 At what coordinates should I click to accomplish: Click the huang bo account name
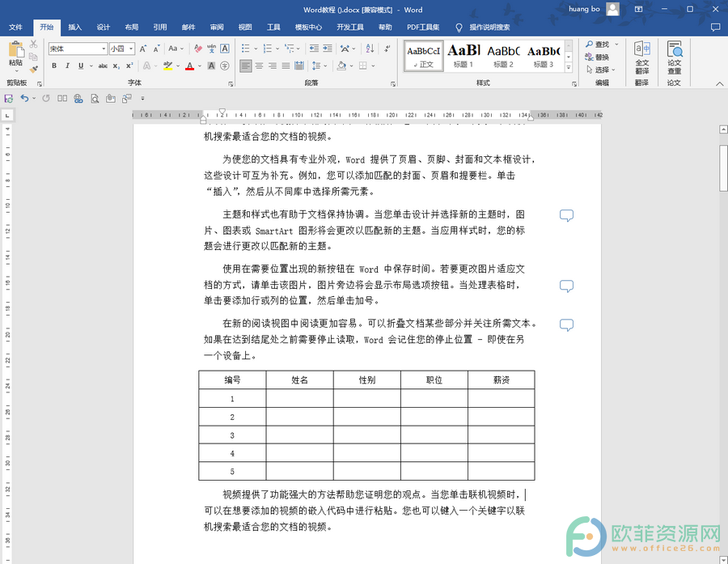pos(584,9)
